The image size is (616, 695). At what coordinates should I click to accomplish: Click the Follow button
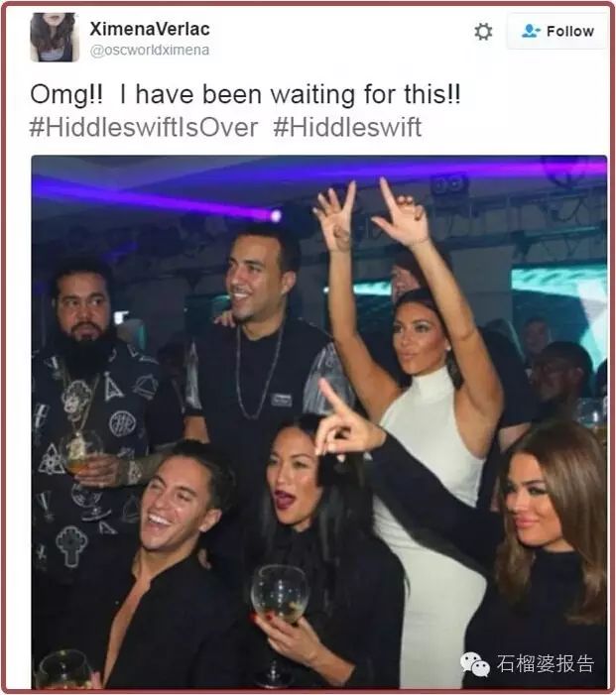tap(557, 31)
